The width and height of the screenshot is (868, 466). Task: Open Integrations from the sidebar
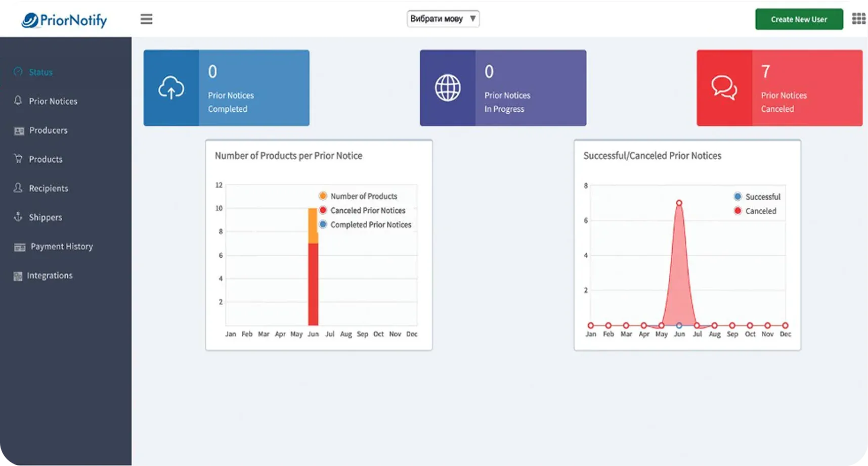50,275
